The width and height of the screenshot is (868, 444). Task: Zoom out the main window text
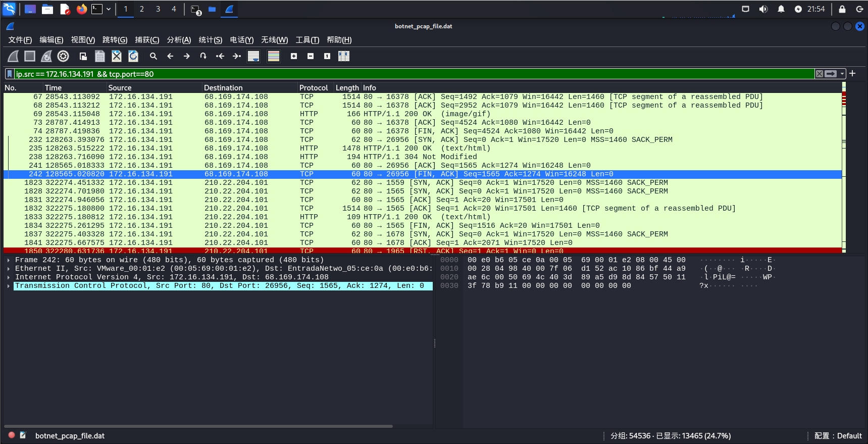tap(311, 56)
